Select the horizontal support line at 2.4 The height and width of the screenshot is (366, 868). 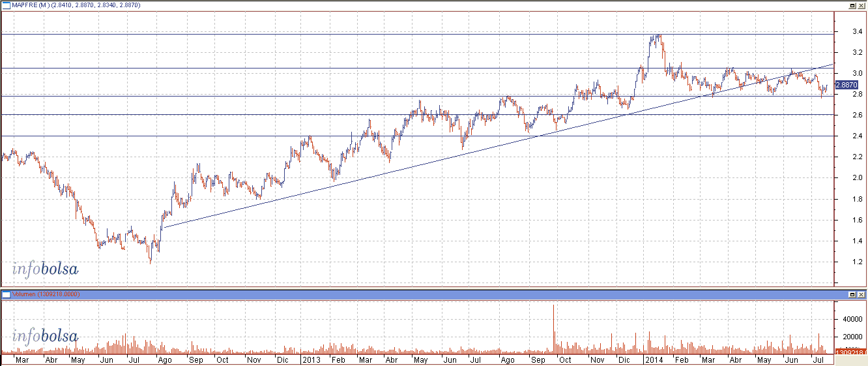[x=417, y=136]
